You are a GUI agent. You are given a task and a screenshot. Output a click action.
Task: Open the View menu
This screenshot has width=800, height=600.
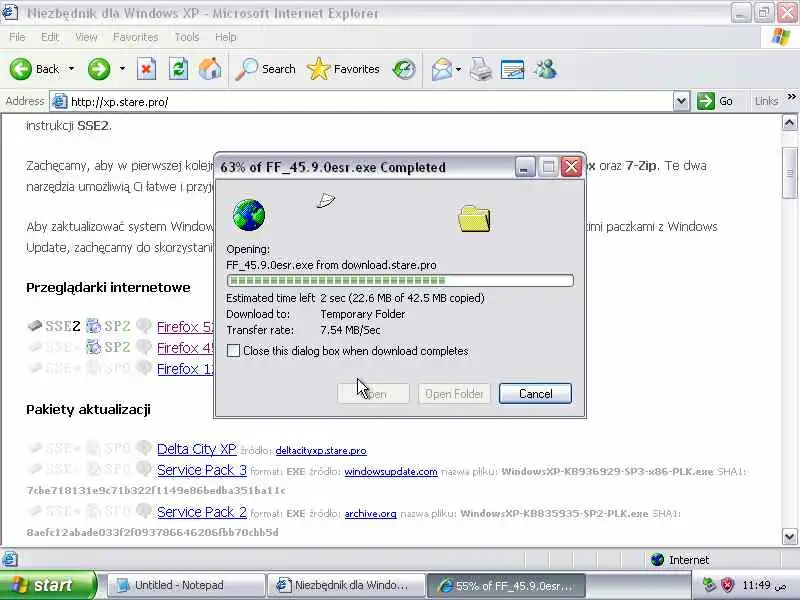click(x=86, y=37)
